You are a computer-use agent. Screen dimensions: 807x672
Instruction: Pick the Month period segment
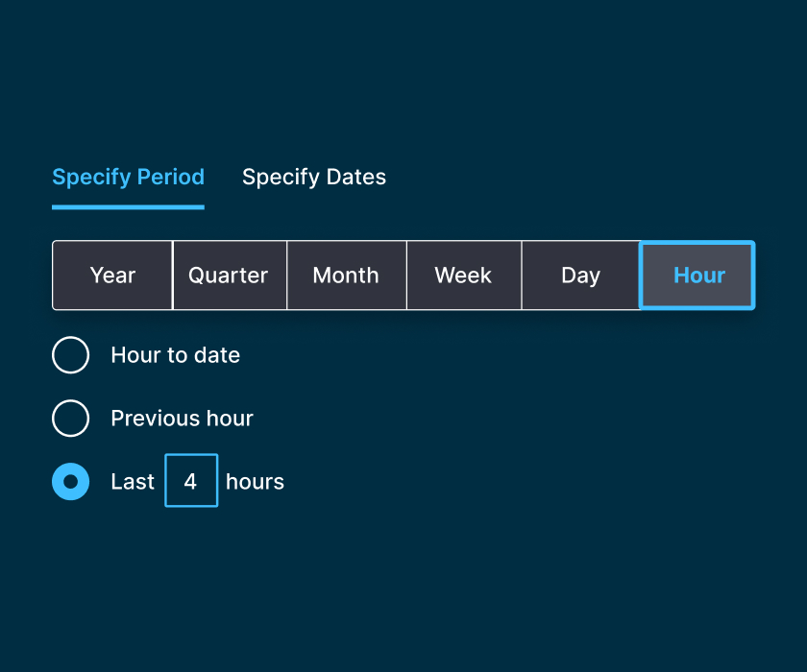[346, 276]
